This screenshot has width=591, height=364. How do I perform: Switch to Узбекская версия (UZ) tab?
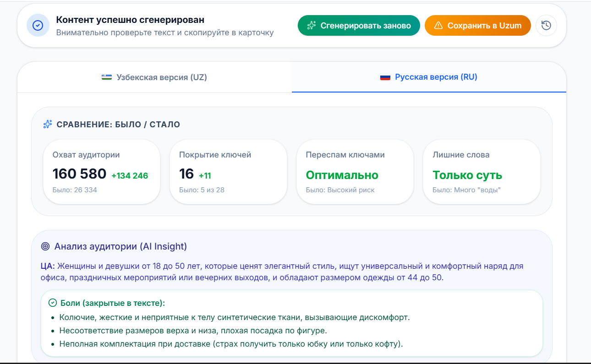[154, 77]
